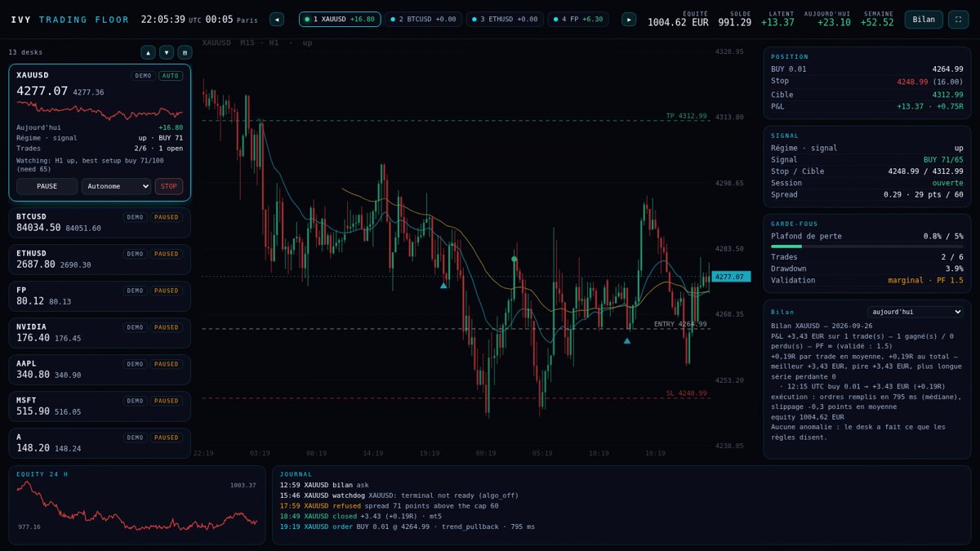Toggle the PAUSED badge on the FP desk

click(x=167, y=291)
